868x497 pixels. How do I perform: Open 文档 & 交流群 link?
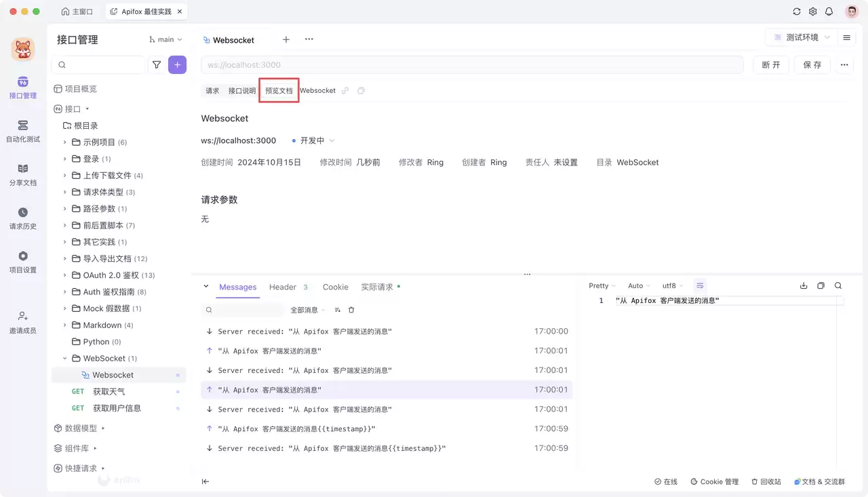coord(819,481)
